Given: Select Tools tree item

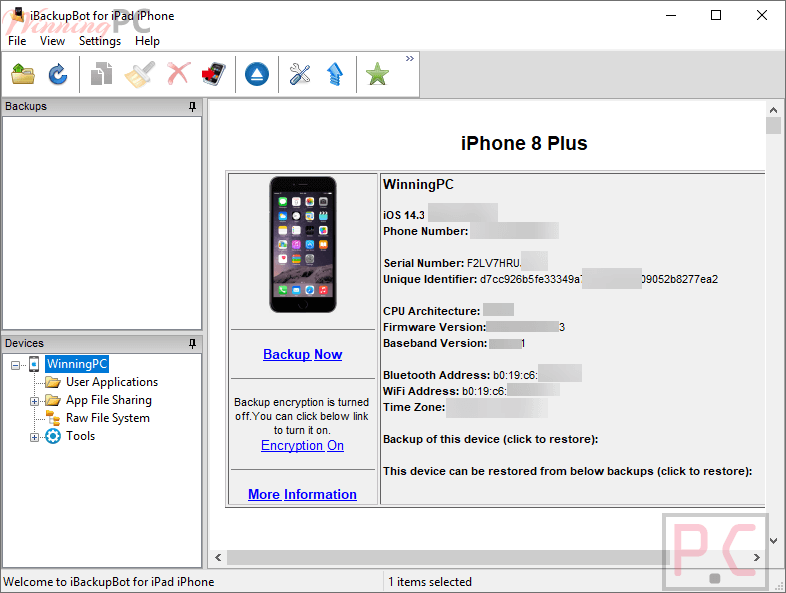Looking at the screenshot, I should click(x=80, y=436).
